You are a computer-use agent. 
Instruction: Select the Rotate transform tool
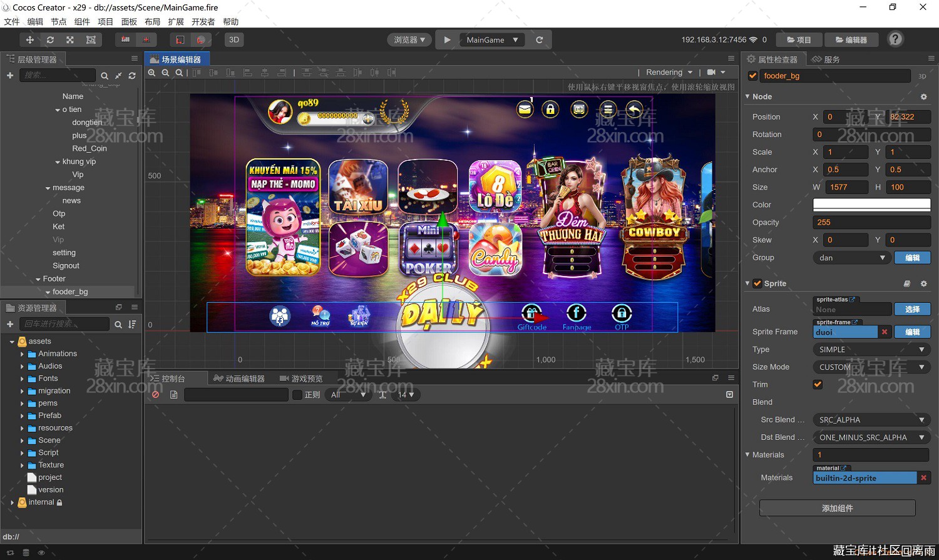click(x=50, y=39)
